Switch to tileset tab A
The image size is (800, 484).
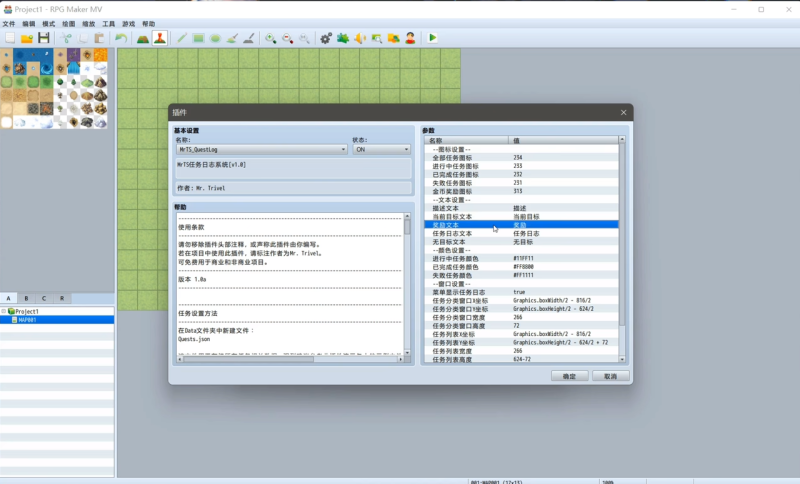coord(9,298)
